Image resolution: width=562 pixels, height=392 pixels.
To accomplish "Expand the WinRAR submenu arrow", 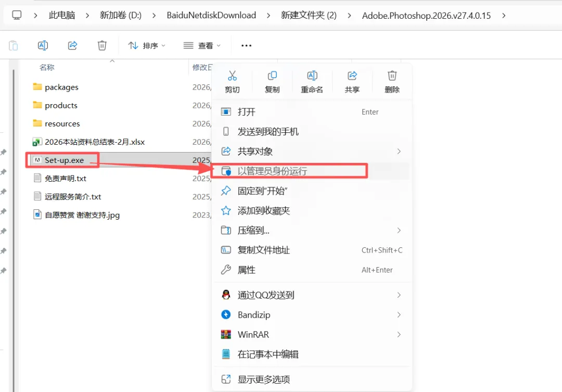I will [x=399, y=334].
